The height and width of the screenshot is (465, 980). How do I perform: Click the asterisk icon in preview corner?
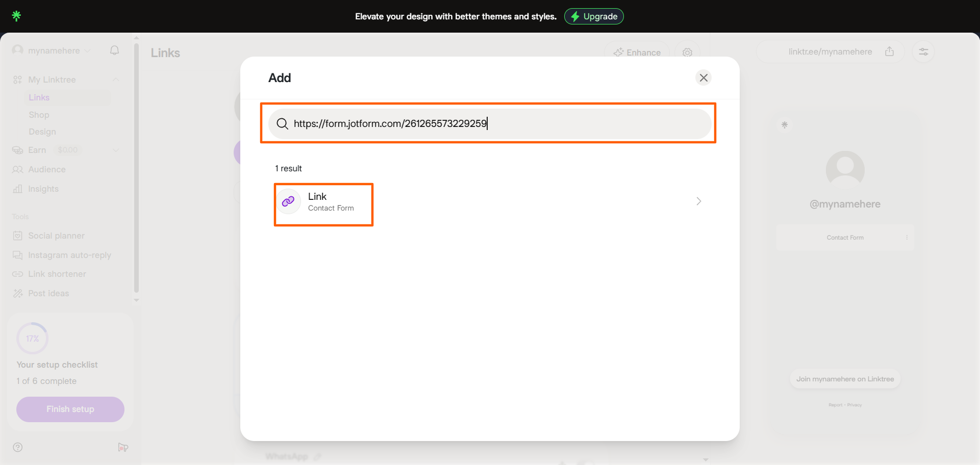(x=785, y=124)
